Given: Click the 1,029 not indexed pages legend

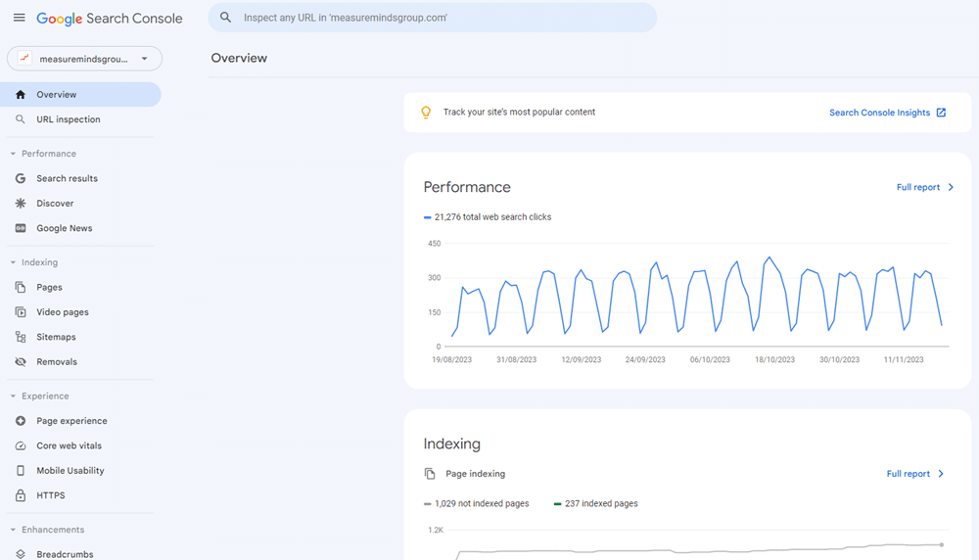Looking at the screenshot, I should click(477, 504).
